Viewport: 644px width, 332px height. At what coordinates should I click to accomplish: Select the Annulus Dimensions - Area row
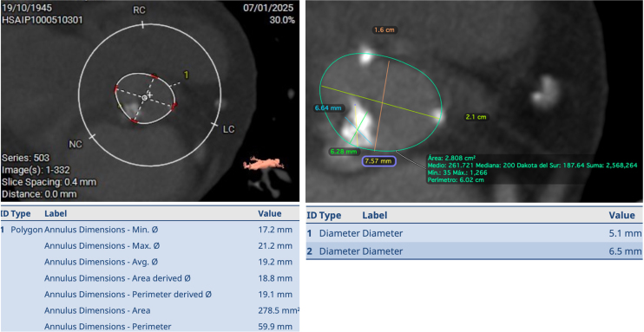149,310
